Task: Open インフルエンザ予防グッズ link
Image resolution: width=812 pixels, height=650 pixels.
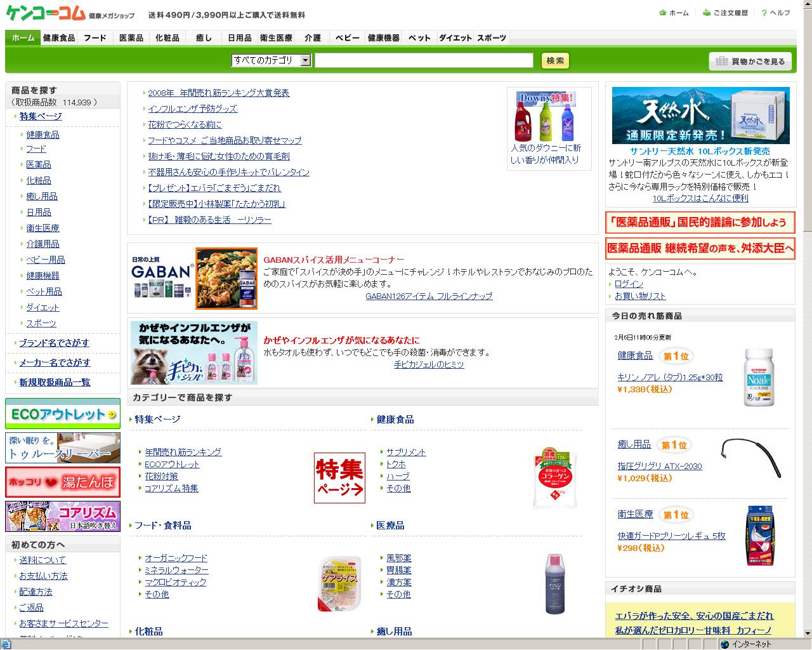Action: (193, 109)
